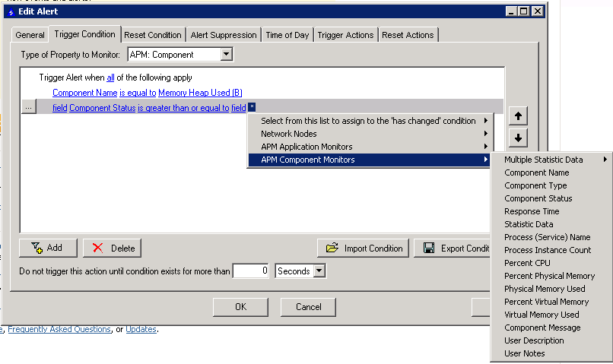The height and width of the screenshot is (364, 613).
Task: Click the 'all' link in the trigger sentence
Action: coord(110,78)
